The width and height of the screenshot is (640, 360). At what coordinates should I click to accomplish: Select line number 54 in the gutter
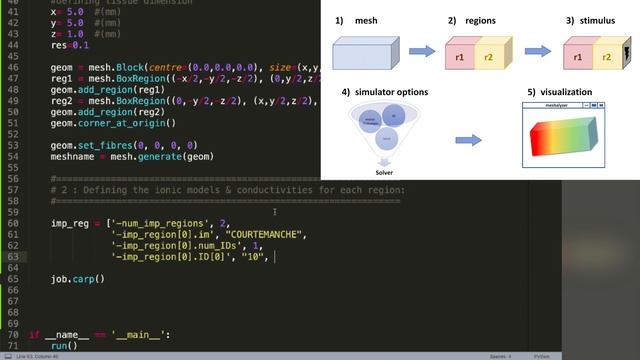[x=13, y=157]
